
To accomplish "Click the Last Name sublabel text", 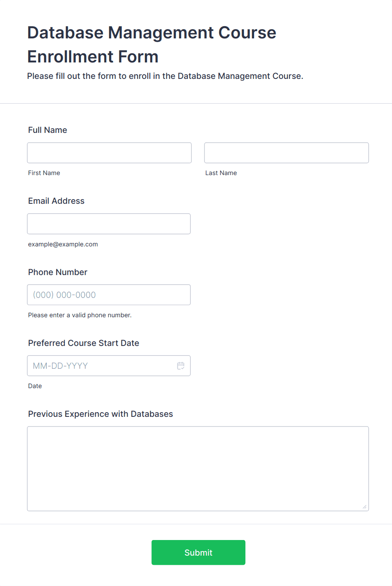I will click(x=221, y=173).
